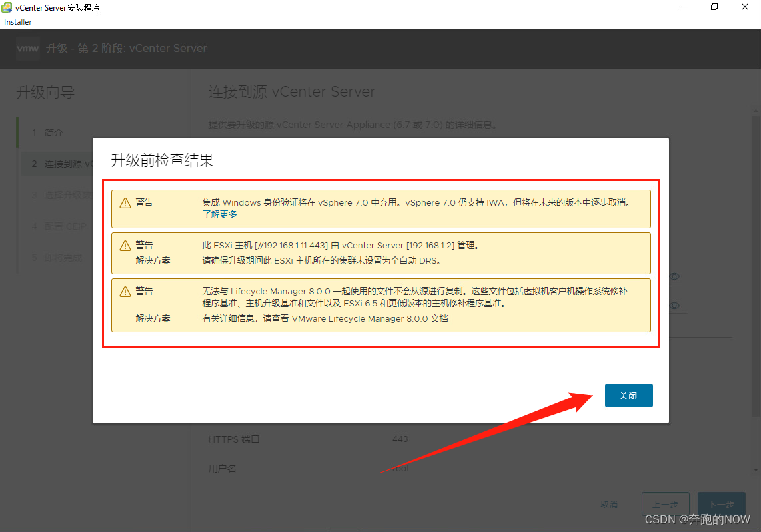
Task: Click the 解决方案 label in the ESXi warning
Action: (153, 260)
